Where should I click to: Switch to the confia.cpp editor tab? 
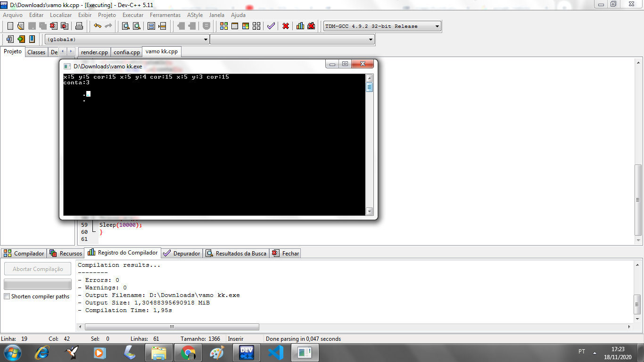pyautogui.click(x=127, y=52)
